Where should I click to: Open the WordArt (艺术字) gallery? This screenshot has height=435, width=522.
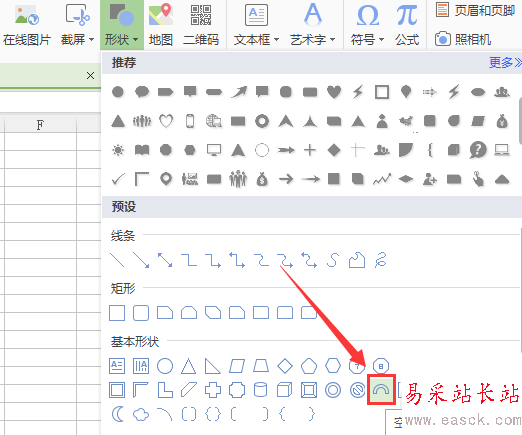tap(312, 26)
